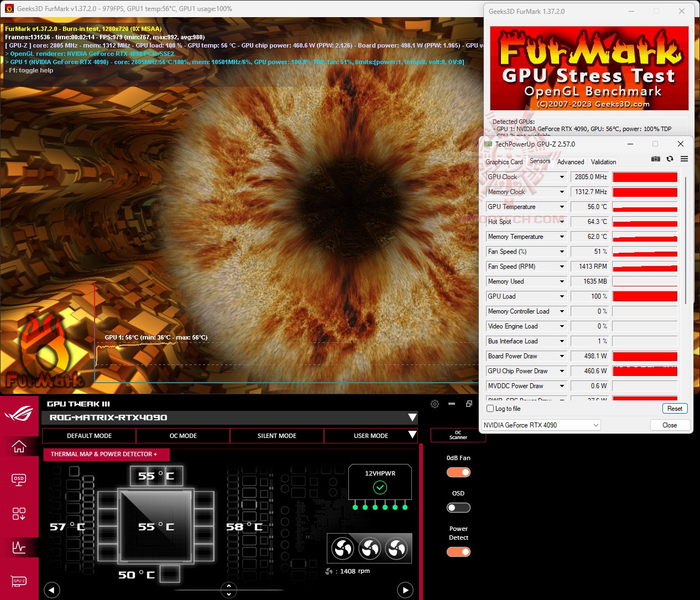This screenshot has height=600, width=700.
Task: Click the 57 °C thermal map reading
Action: [67, 527]
